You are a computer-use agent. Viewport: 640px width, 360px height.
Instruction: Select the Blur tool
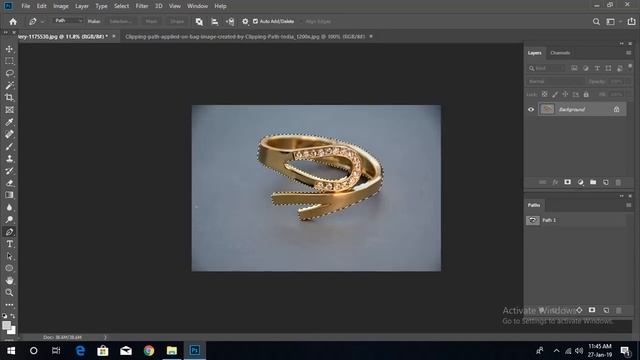9,207
